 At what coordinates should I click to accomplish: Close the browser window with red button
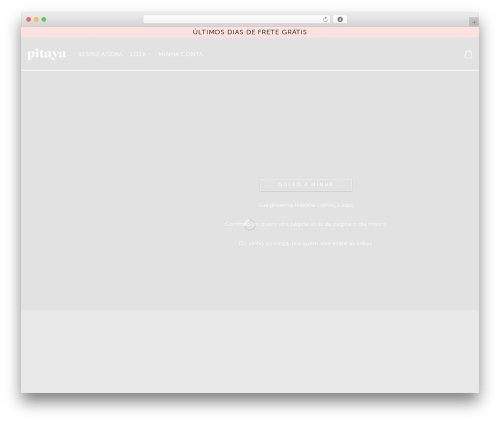pyautogui.click(x=29, y=20)
